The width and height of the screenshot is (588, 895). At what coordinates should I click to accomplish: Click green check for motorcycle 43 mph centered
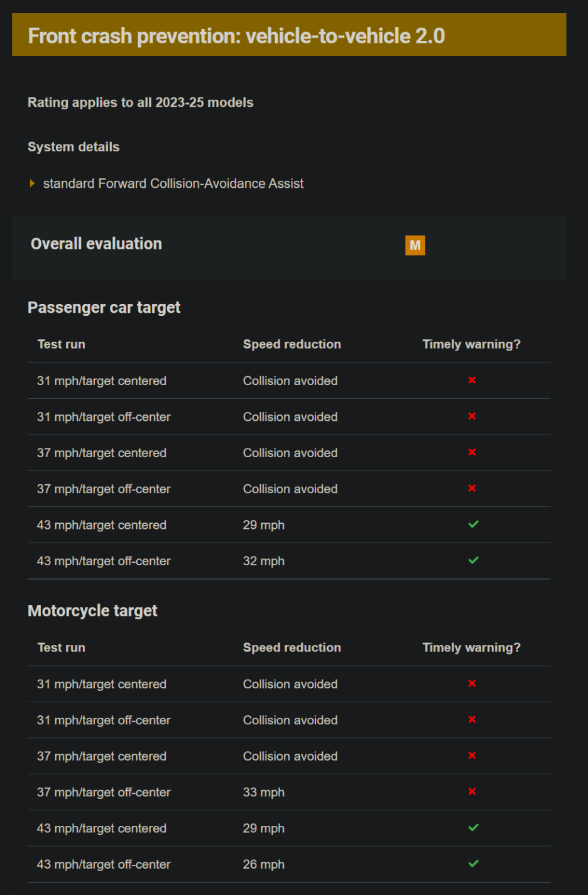473,828
